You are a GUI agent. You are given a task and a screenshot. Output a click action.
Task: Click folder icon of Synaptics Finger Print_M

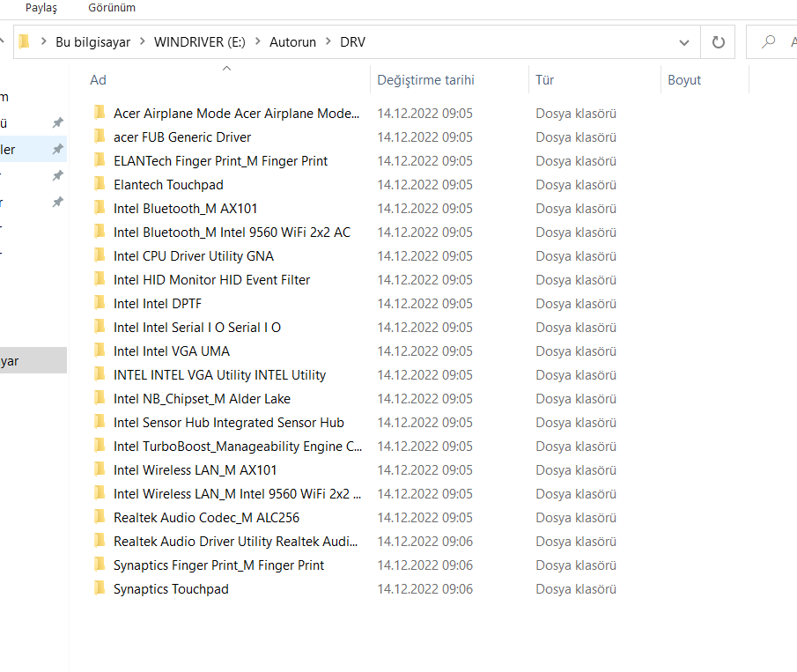click(100, 565)
